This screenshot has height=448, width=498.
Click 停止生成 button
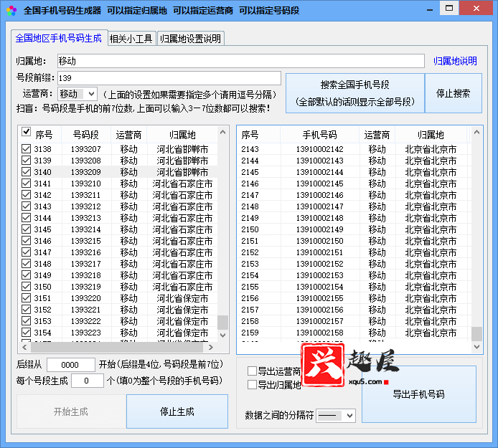pos(177,411)
